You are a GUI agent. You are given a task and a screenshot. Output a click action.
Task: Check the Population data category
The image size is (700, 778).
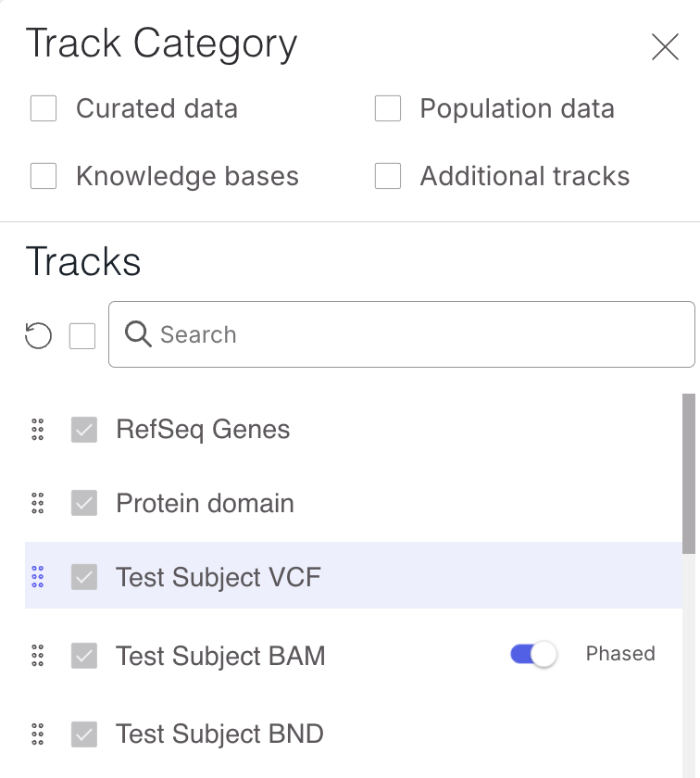click(388, 109)
